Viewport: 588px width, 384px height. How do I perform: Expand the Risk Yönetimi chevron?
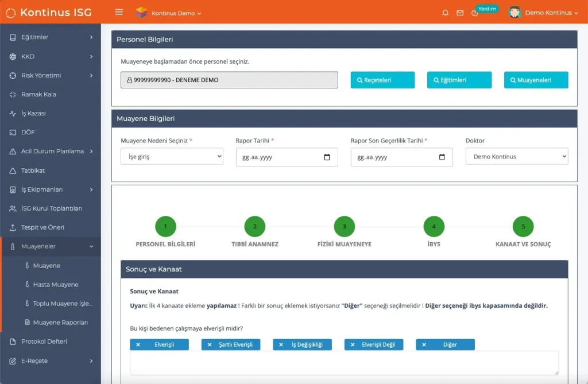pyautogui.click(x=91, y=75)
